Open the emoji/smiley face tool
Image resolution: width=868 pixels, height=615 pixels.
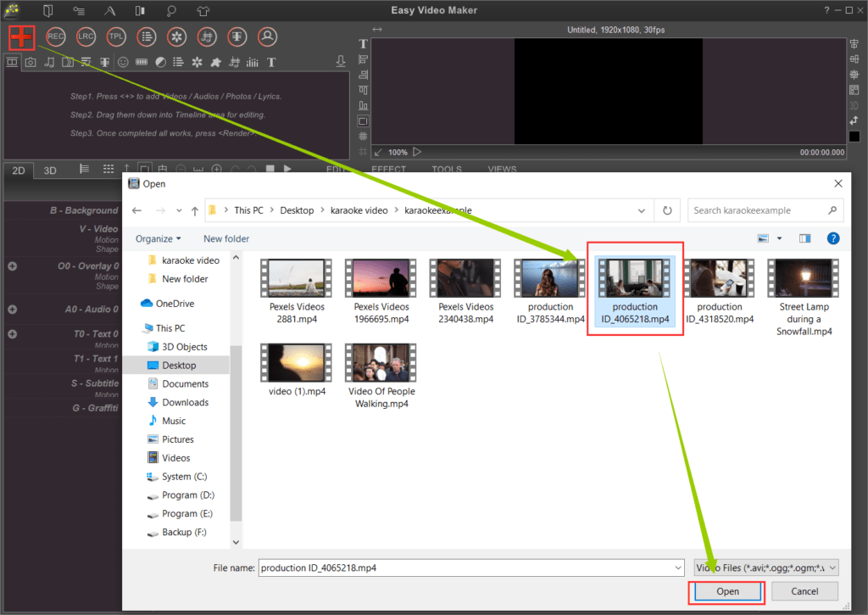pos(123,62)
